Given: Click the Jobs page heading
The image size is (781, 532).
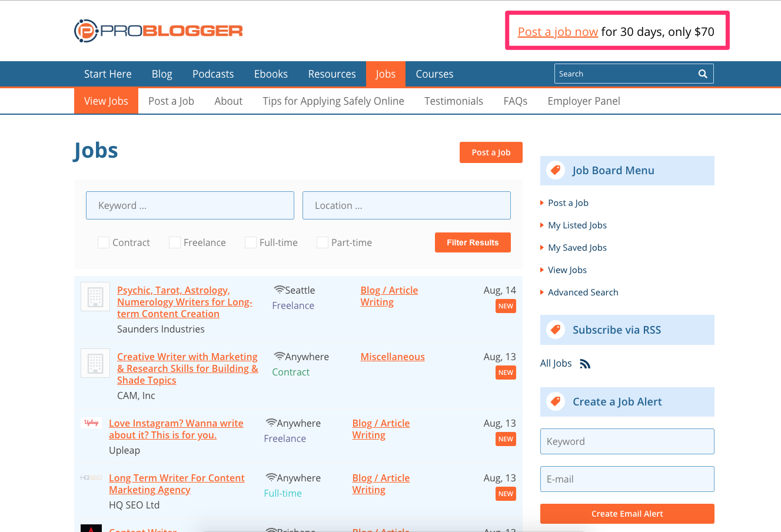Looking at the screenshot, I should (x=96, y=151).
